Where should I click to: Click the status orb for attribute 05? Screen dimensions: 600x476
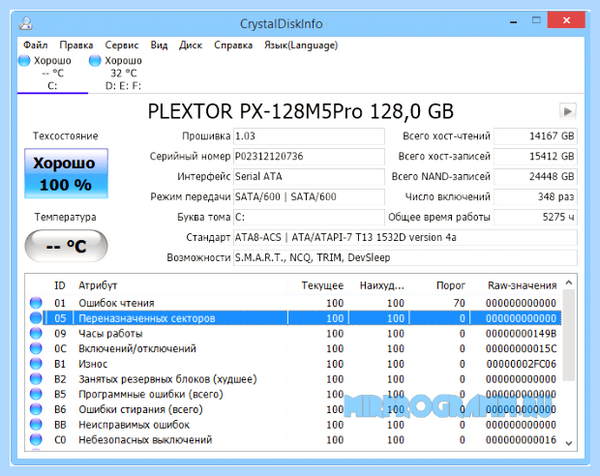point(36,318)
